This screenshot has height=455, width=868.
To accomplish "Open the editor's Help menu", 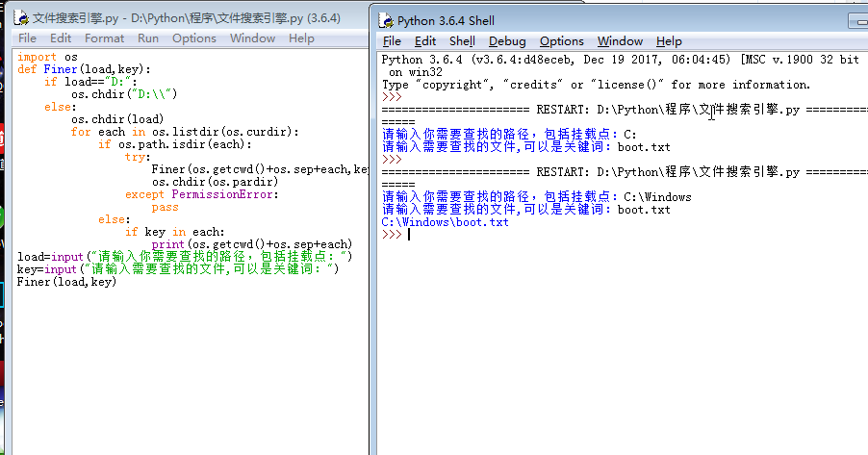I will (x=301, y=38).
